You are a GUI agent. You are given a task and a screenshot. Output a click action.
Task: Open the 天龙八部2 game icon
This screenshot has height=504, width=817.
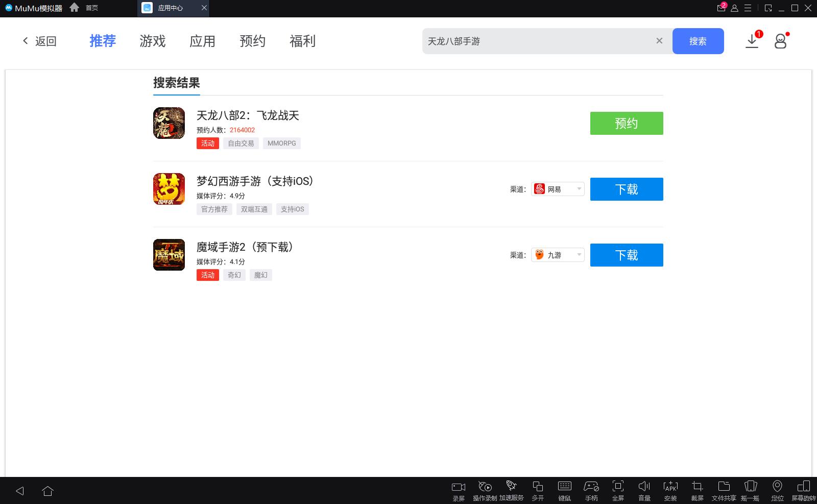tap(169, 123)
